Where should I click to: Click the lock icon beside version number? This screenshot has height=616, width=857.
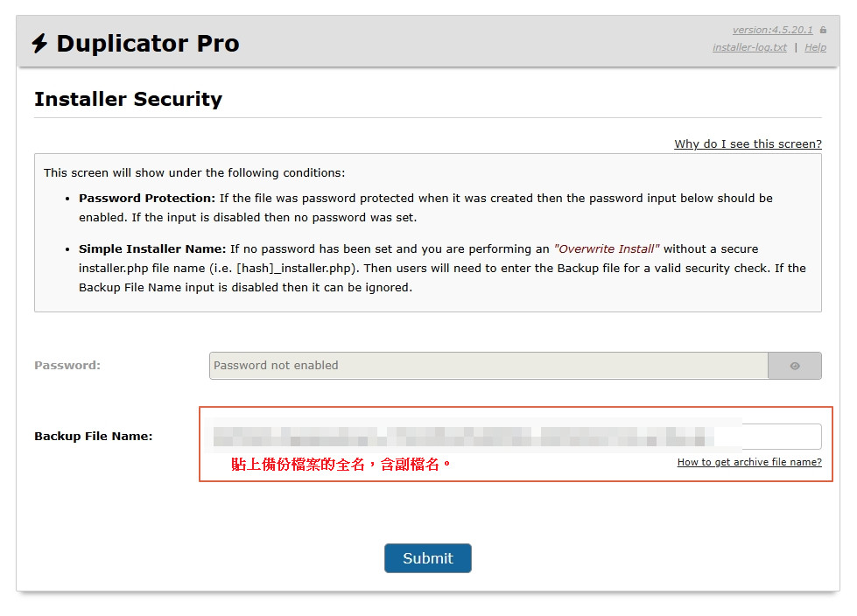click(823, 30)
